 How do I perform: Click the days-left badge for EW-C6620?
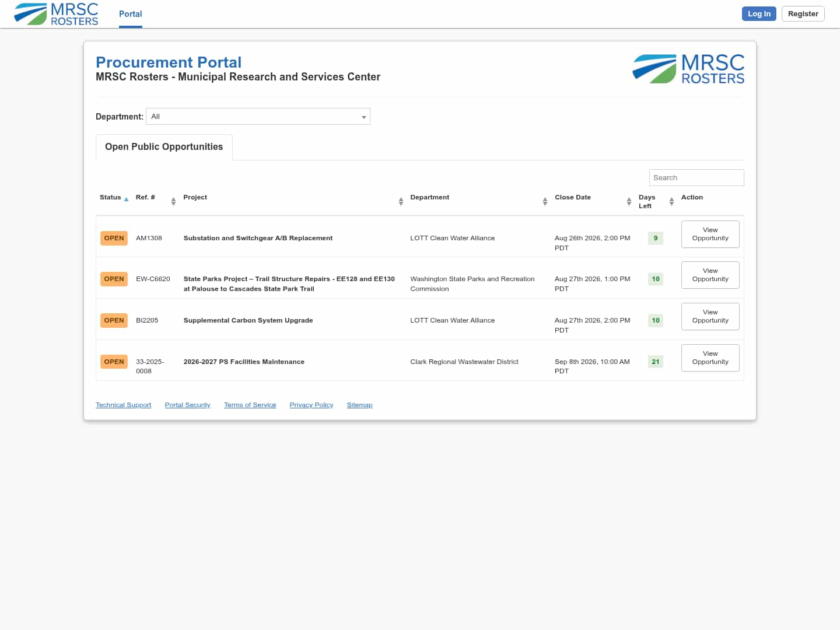coord(656,279)
